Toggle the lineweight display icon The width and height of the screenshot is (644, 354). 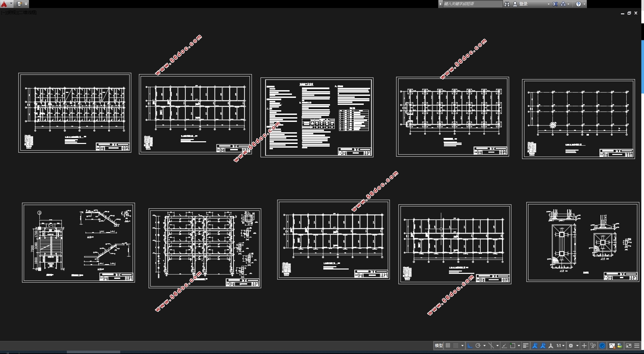click(525, 346)
